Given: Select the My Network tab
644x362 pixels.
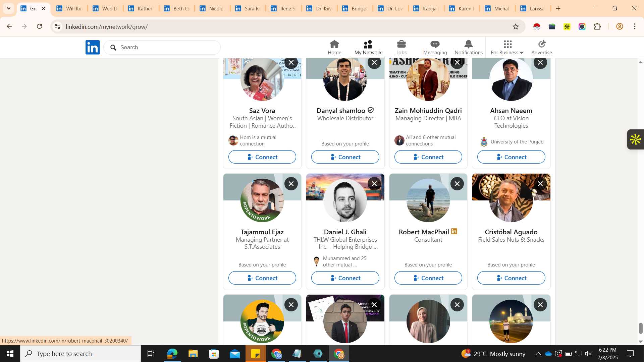Looking at the screenshot, I should (368, 47).
